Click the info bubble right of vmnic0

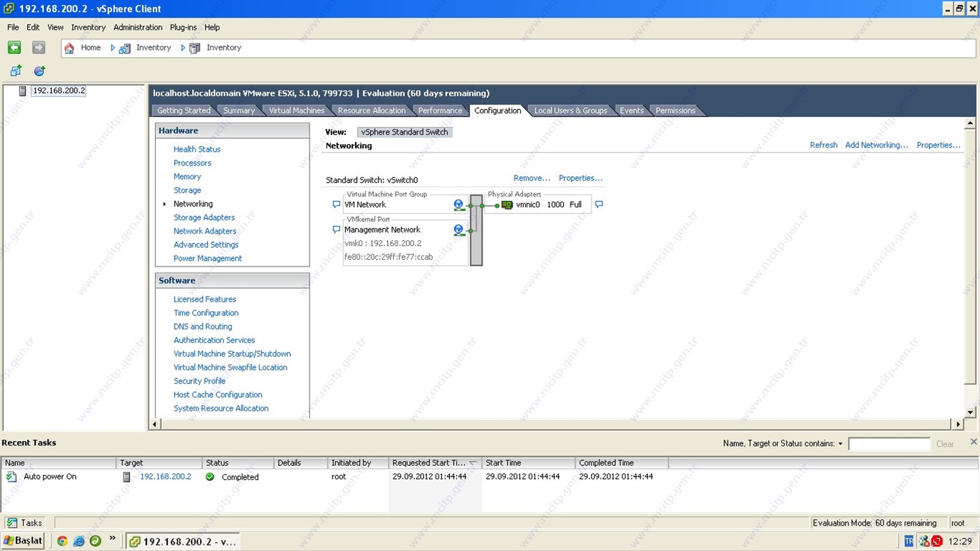(599, 204)
